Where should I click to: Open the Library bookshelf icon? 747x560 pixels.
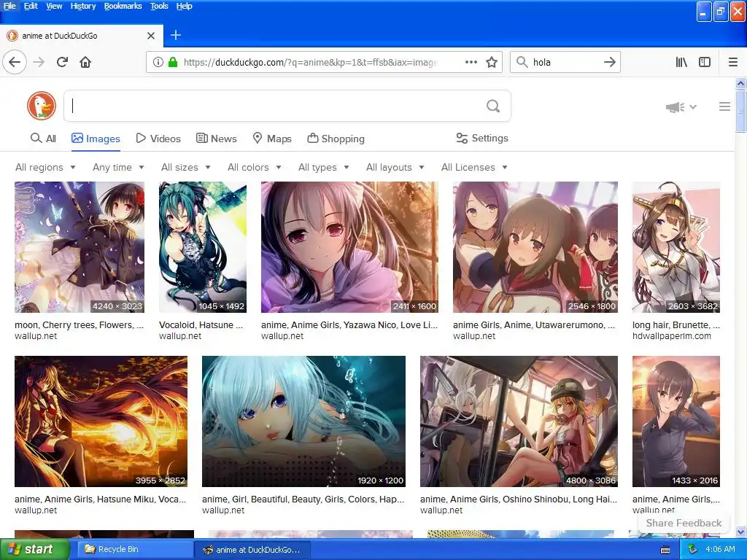681,62
